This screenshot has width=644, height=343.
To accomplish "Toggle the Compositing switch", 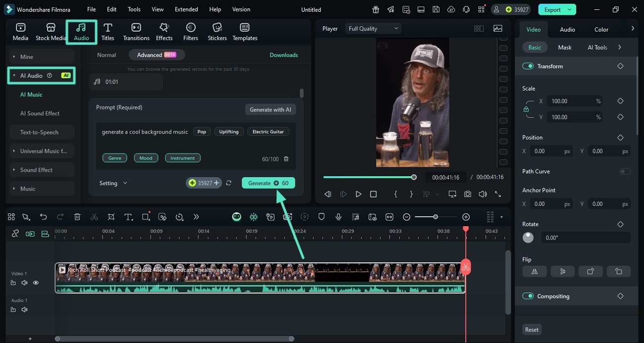I will tap(528, 296).
